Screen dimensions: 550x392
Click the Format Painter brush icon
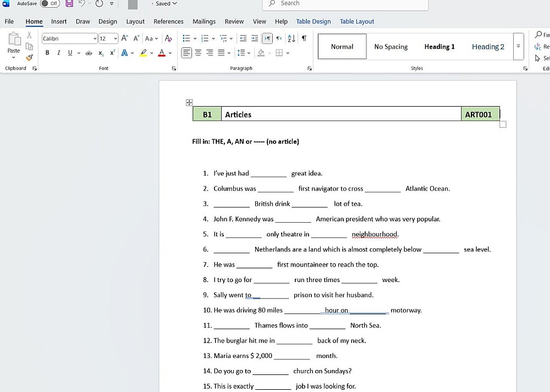pos(30,57)
